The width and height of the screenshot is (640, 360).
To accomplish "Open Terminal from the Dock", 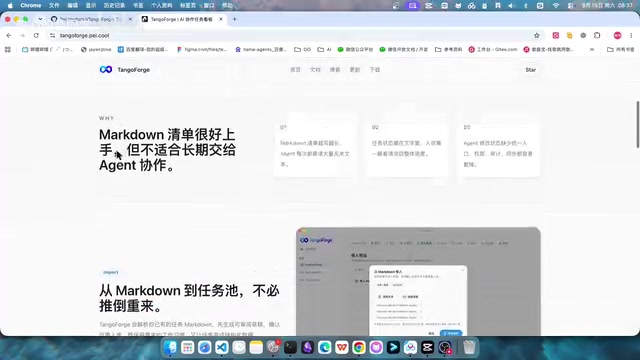I will (290, 347).
